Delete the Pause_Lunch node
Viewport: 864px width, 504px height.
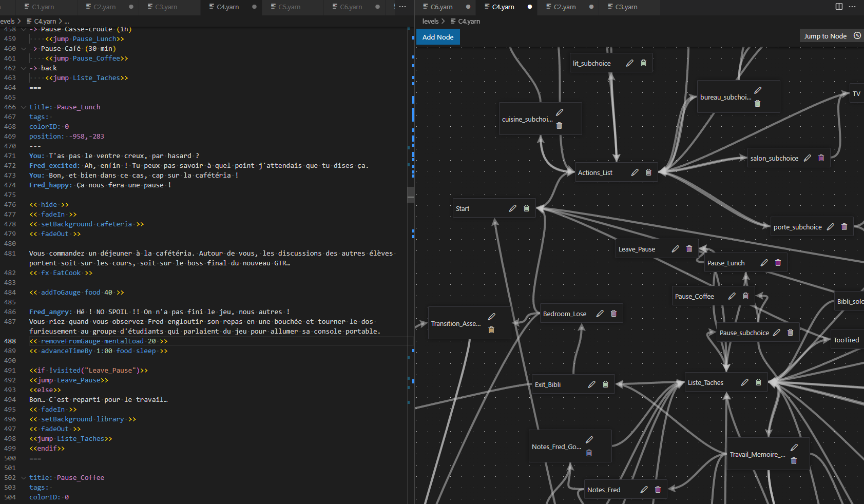click(x=778, y=263)
